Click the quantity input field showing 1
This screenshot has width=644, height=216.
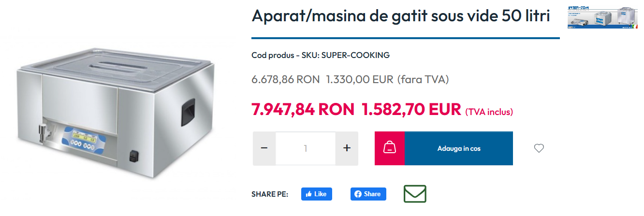click(306, 148)
